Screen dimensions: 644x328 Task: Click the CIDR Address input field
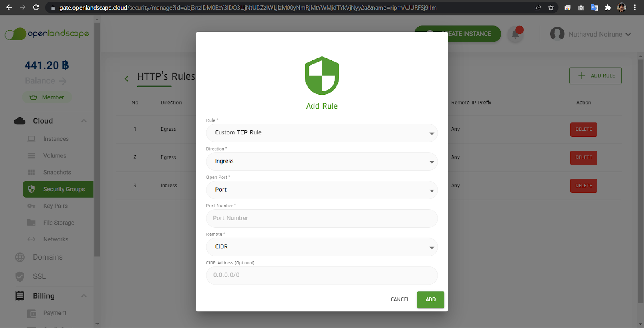[x=322, y=275]
